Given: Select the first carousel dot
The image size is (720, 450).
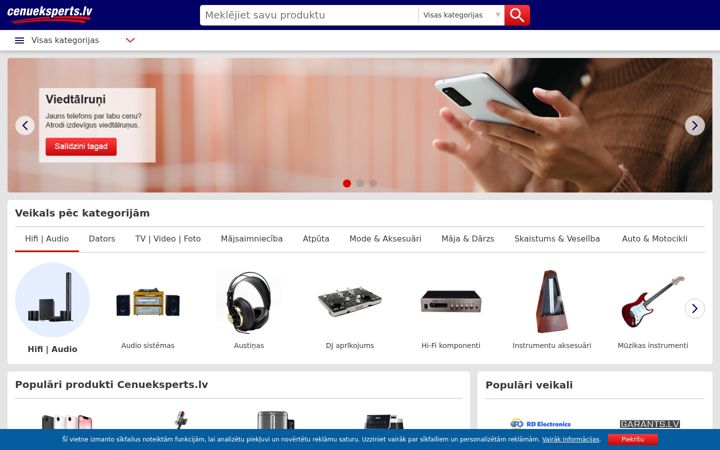Looking at the screenshot, I should coord(347,184).
